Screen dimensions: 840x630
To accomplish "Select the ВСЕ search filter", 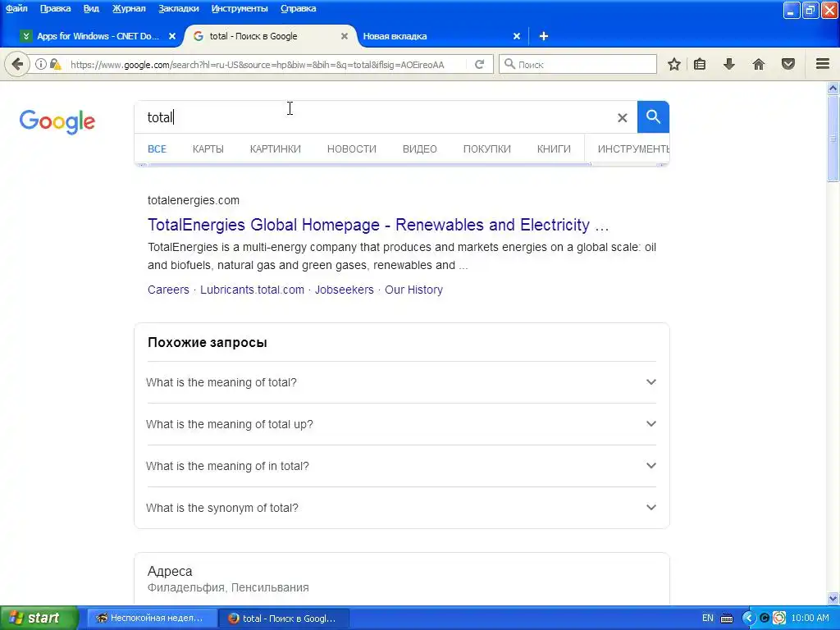I will click(157, 149).
